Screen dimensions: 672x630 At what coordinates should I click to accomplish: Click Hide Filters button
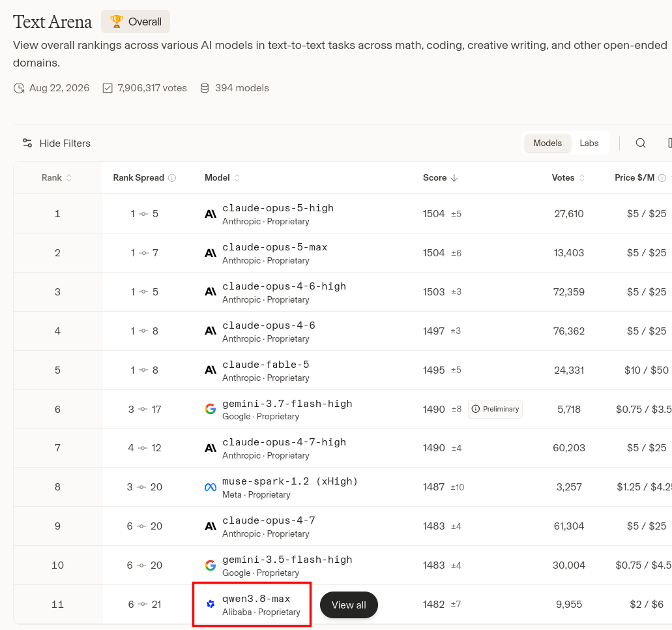(x=57, y=143)
